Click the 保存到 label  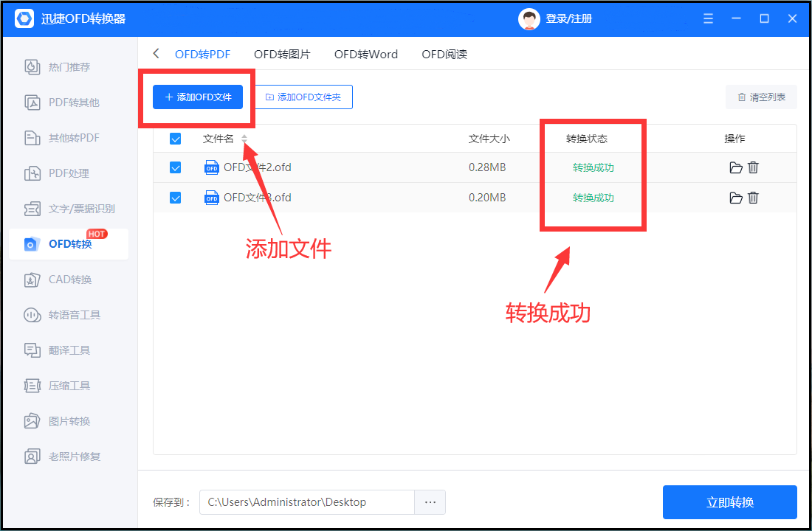[x=172, y=502]
